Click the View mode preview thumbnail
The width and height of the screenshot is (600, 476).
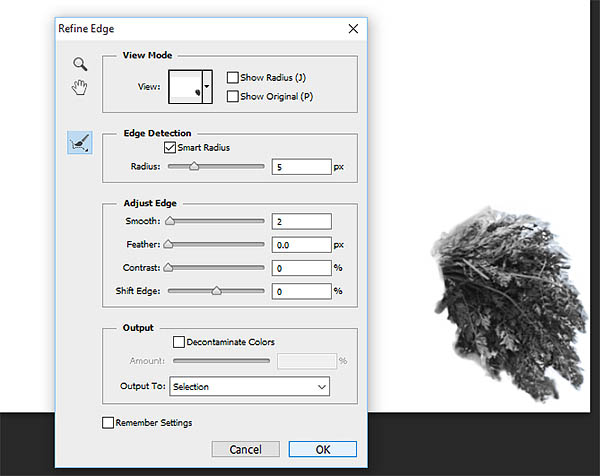point(185,86)
